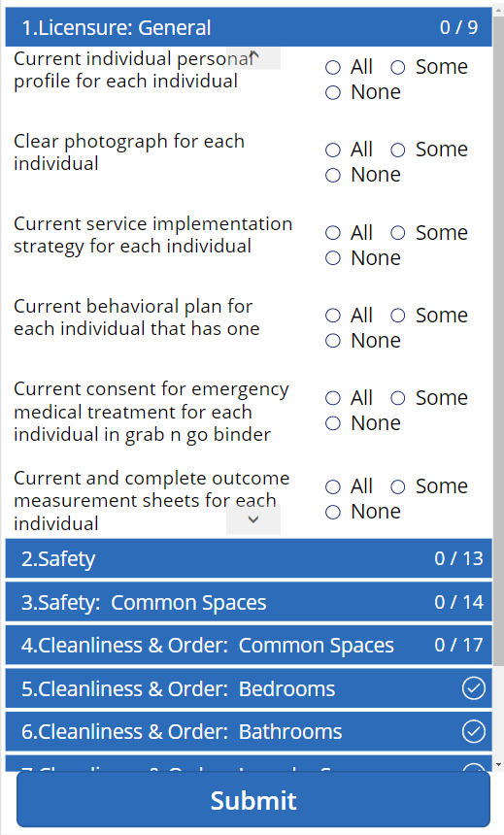
Task: Click the up chevron in question list
Action: 253,58
